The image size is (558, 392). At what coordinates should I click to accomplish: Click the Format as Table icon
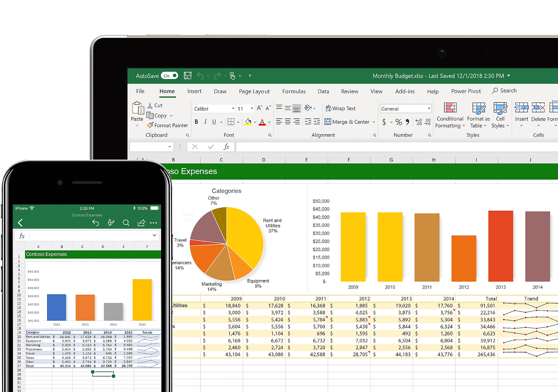coord(478,115)
